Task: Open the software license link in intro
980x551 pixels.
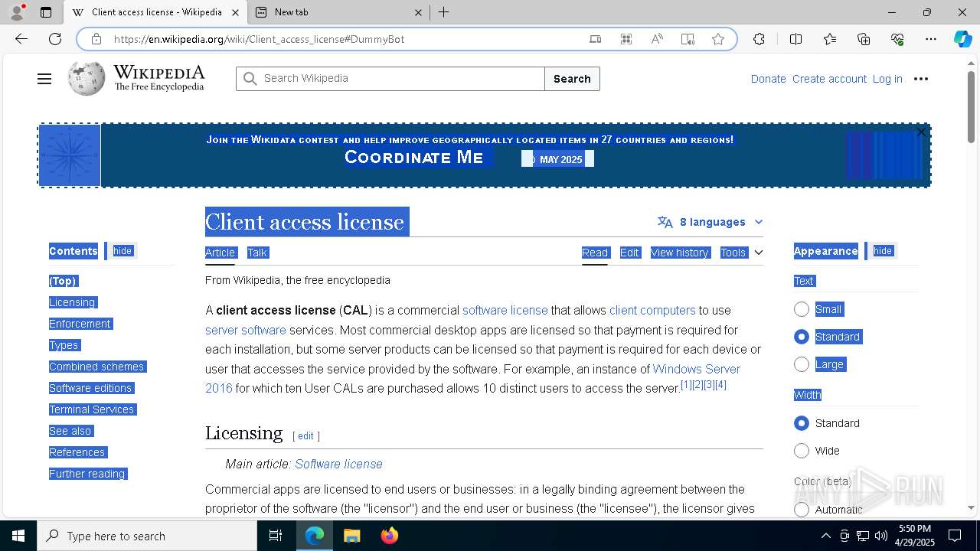Action: click(x=505, y=310)
